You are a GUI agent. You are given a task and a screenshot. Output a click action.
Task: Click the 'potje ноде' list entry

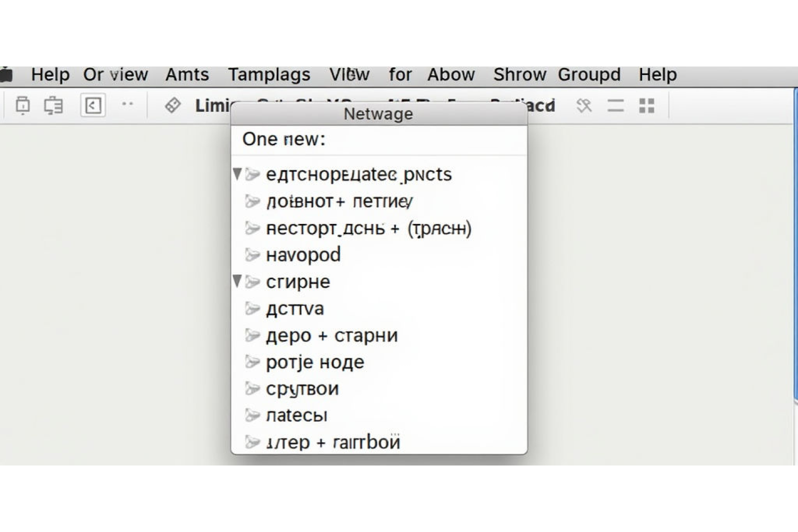coord(315,362)
